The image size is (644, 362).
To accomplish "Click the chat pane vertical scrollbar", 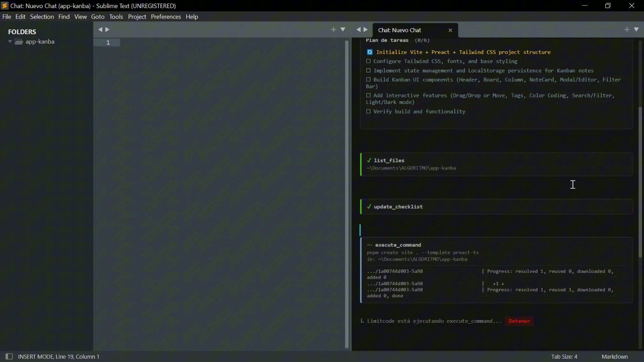I will point(640,182).
